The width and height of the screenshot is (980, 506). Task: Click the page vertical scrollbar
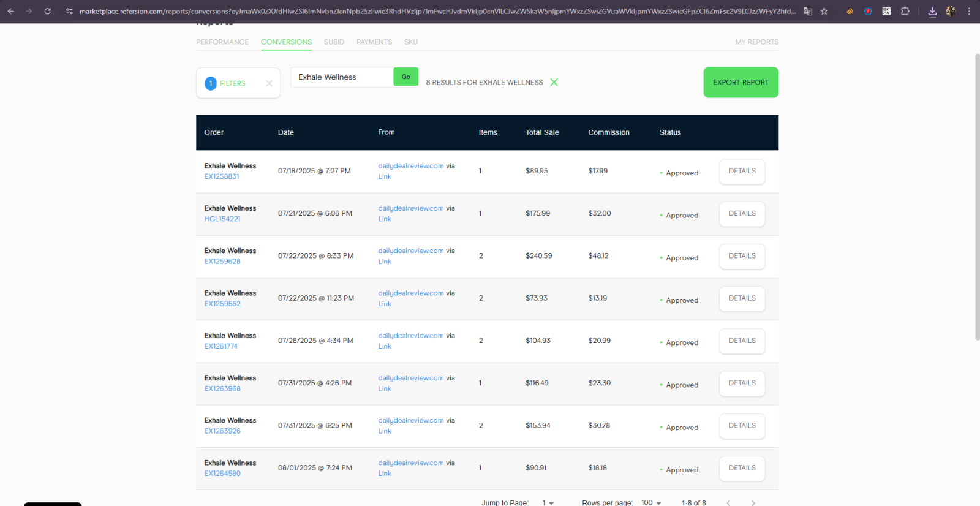tap(977, 196)
